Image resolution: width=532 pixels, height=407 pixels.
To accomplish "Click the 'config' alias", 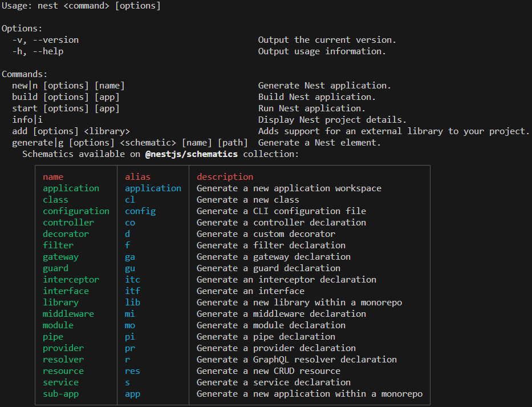I will pyautogui.click(x=140, y=211).
